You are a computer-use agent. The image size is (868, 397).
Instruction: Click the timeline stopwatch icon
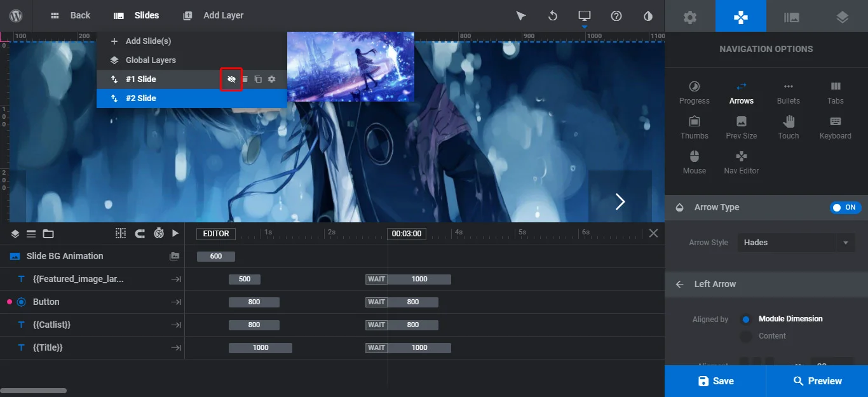tap(159, 234)
